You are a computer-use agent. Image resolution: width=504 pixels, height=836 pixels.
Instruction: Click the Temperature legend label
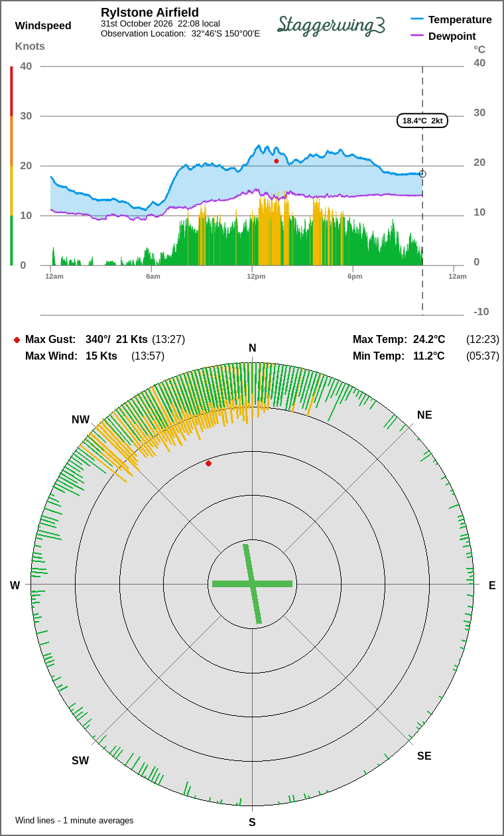[x=460, y=20]
